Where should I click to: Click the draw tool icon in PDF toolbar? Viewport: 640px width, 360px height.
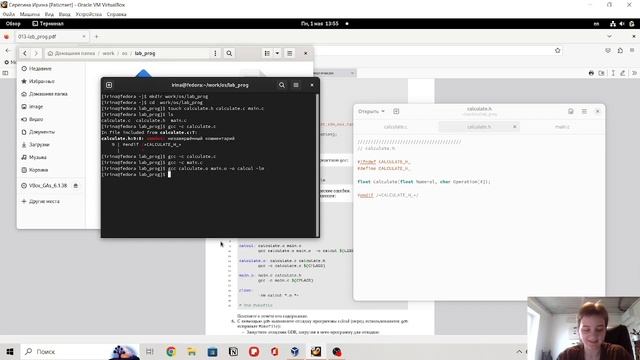[x=623, y=73]
